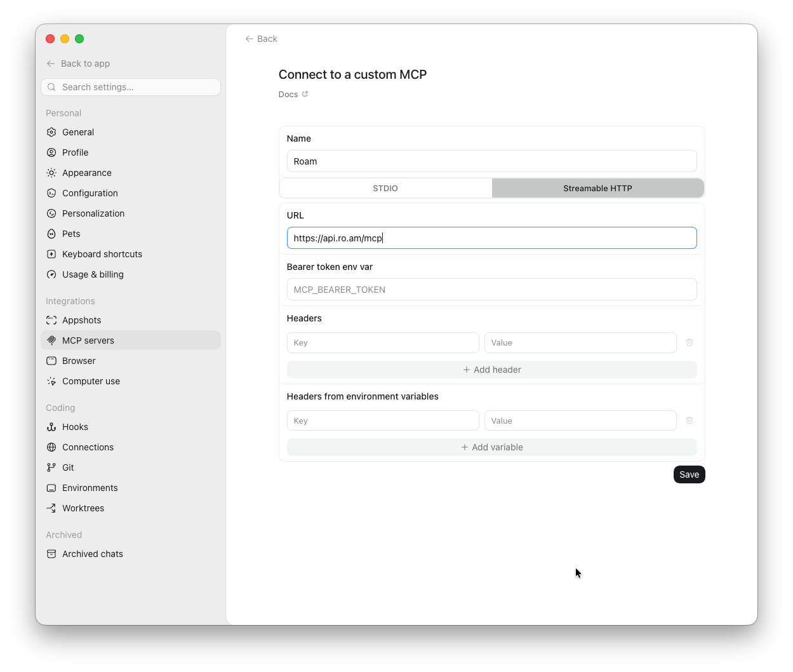
Task: Select Worktrees label in sidebar
Action: 83,508
